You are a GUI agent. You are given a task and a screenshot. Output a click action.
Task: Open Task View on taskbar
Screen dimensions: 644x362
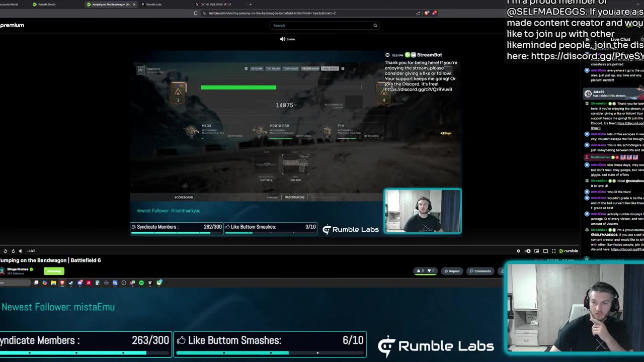[36, 283]
